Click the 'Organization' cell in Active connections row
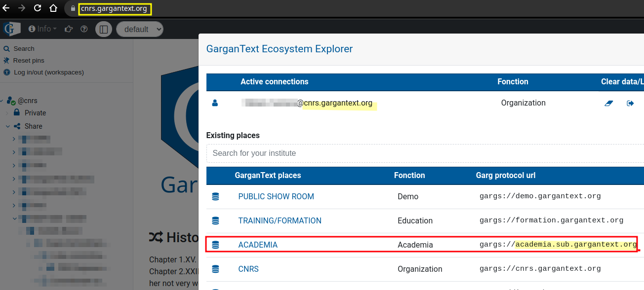 point(523,103)
